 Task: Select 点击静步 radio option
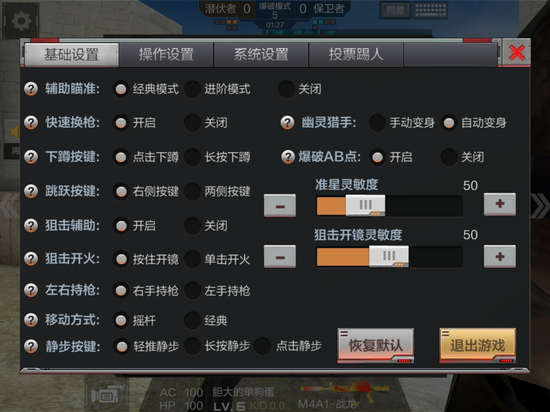pos(263,346)
